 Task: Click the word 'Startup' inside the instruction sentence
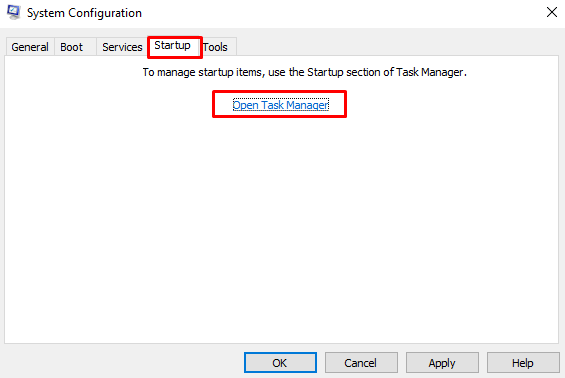325,72
